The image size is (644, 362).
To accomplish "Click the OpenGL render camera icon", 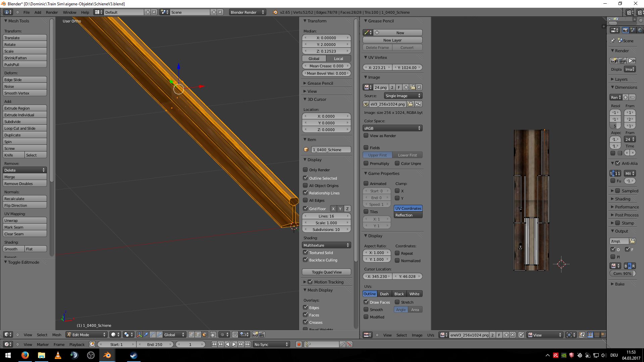I will pyautogui.click(x=255, y=335).
